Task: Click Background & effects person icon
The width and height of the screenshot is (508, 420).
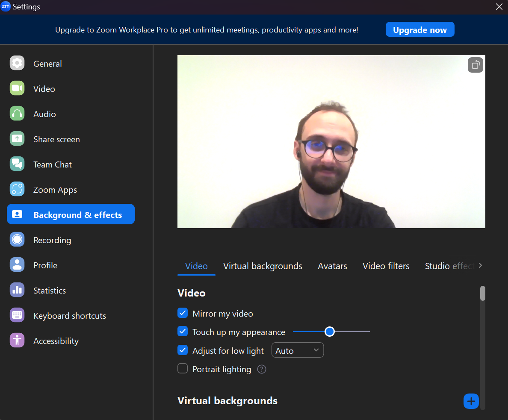Action: (x=17, y=214)
